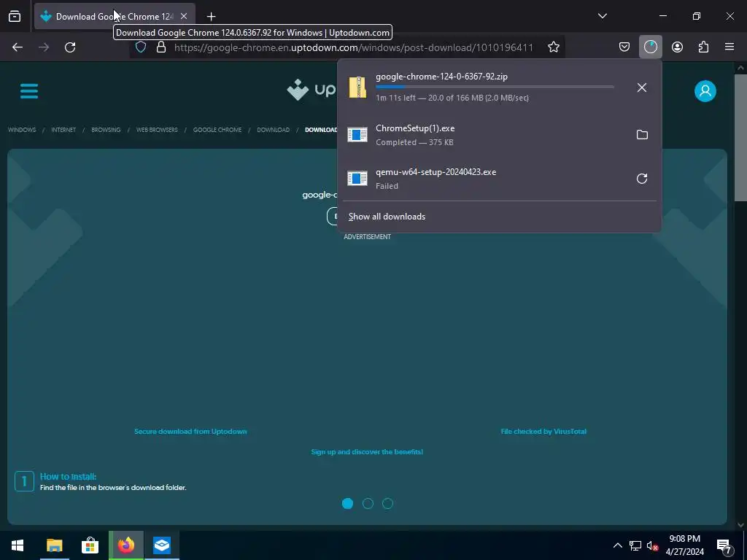This screenshot has width=747, height=560.
Task: Reload the current page
Action: (x=70, y=47)
